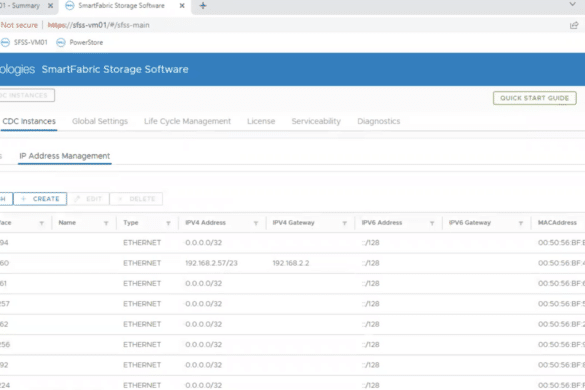The height and width of the screenshot is (390, 585).
Task: Open the Quick Start Guide
Action: tap(535, 98)
